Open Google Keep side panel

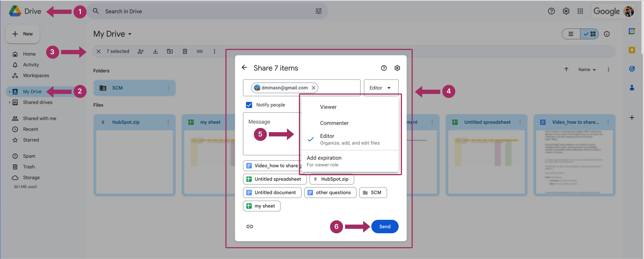click(x=632, y=50)
